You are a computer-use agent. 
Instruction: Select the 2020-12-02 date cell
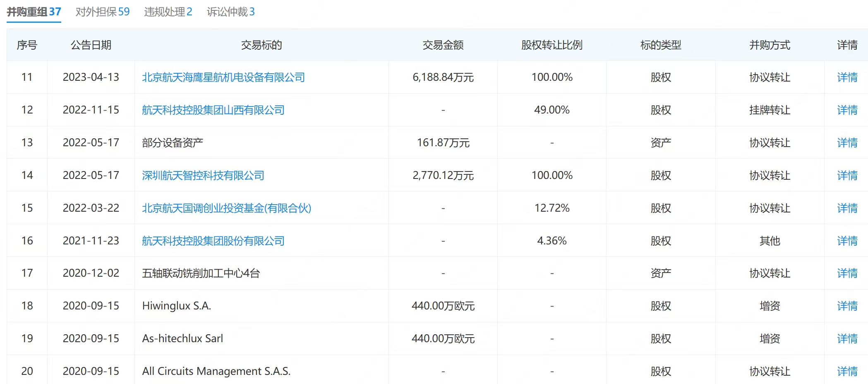point(91,273)
